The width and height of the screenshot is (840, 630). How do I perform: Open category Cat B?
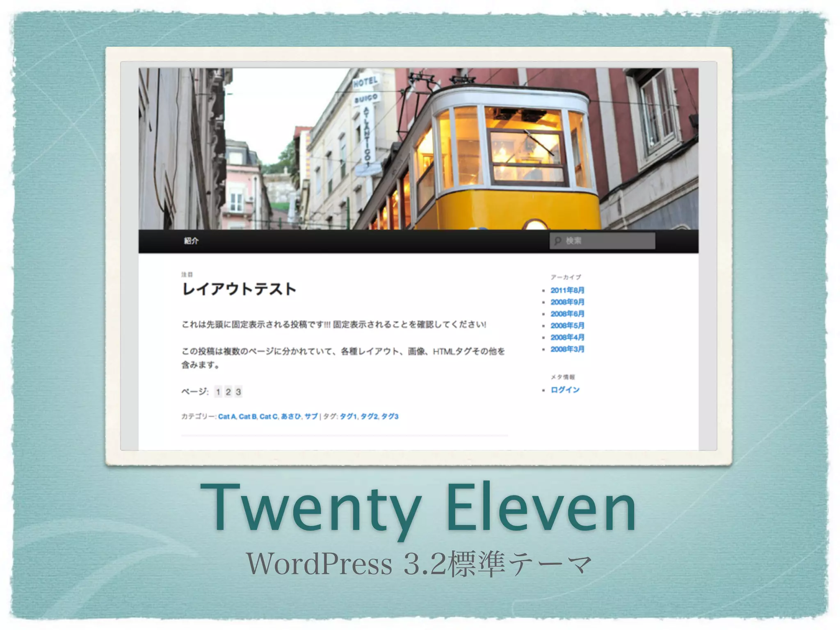coord(248,416)
